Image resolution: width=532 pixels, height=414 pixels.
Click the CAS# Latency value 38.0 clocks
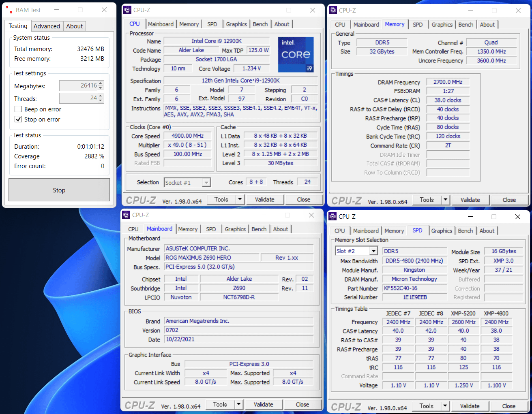(448, 100)
